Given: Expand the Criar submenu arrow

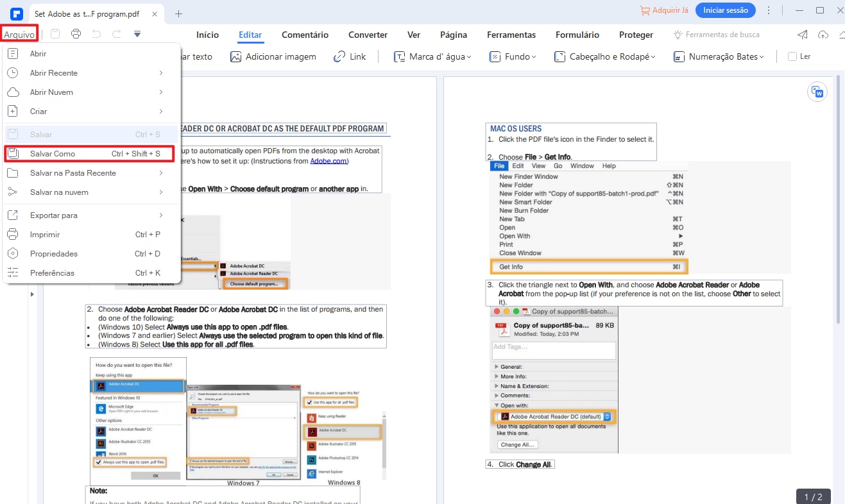Looking at the screenshot, I should (161, 112).
